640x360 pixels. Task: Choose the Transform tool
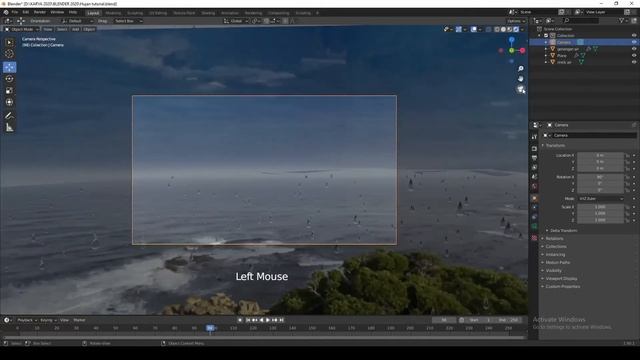tap(9, 102)
